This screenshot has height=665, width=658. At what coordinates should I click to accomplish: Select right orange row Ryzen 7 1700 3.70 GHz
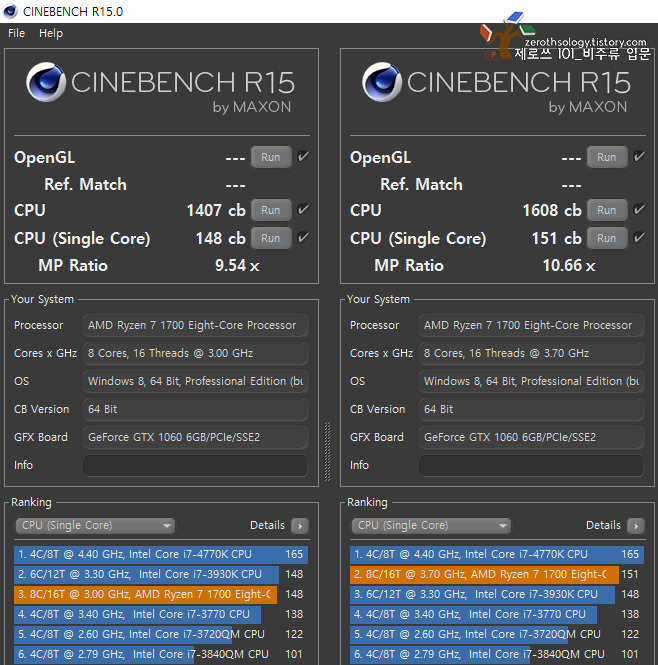pyautogui.click(x=497, y=575)
